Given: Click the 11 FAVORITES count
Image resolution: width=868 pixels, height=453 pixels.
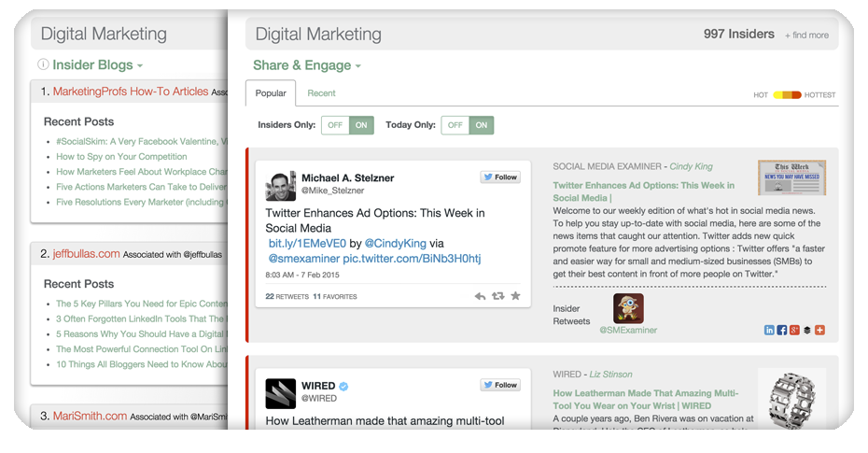Looking at the screenshot, I should point(335,296).
